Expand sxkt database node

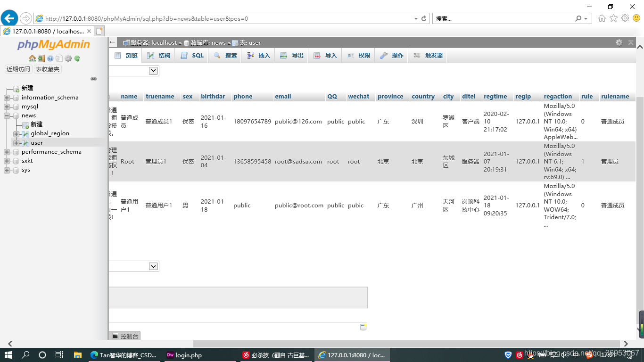pyautogui.click(x=7, y=161)
